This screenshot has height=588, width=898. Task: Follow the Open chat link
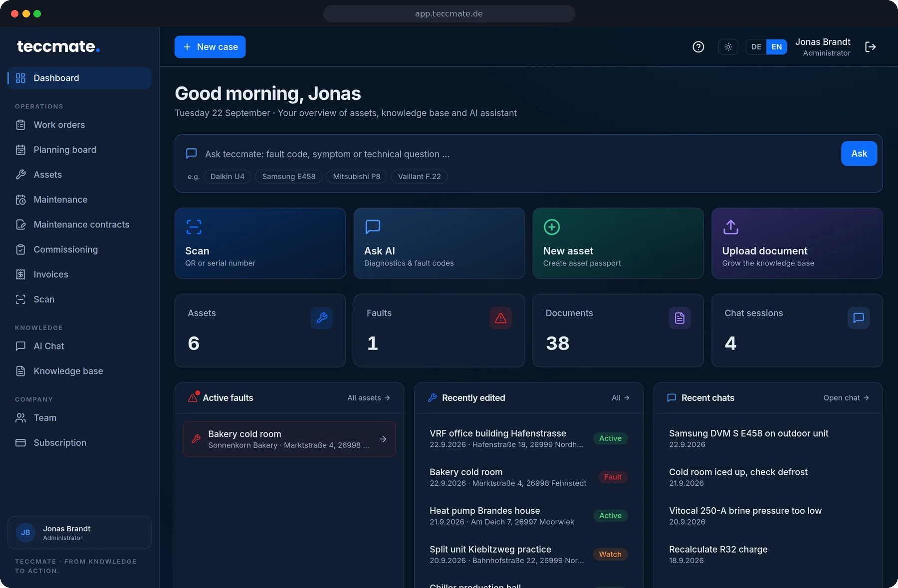pyautogui.click(x=846, y=398)
